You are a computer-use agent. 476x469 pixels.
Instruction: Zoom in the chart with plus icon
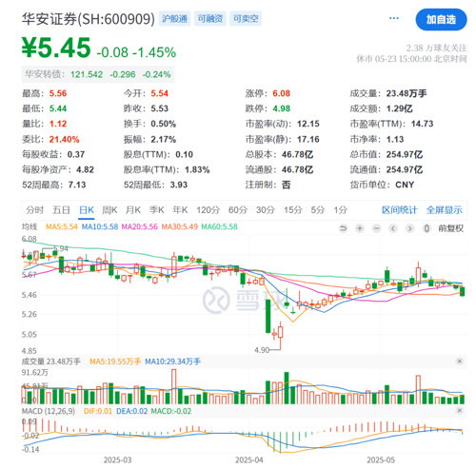tap(360, 228)
